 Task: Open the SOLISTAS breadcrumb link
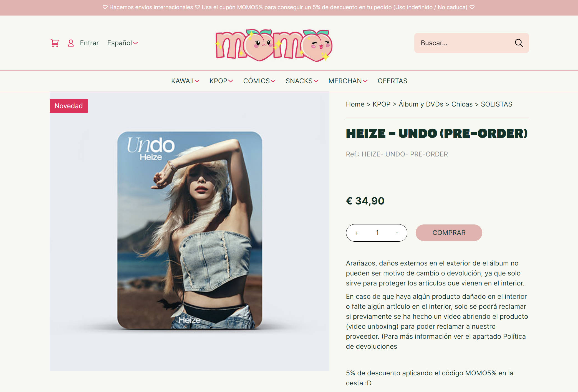point(496,104)
